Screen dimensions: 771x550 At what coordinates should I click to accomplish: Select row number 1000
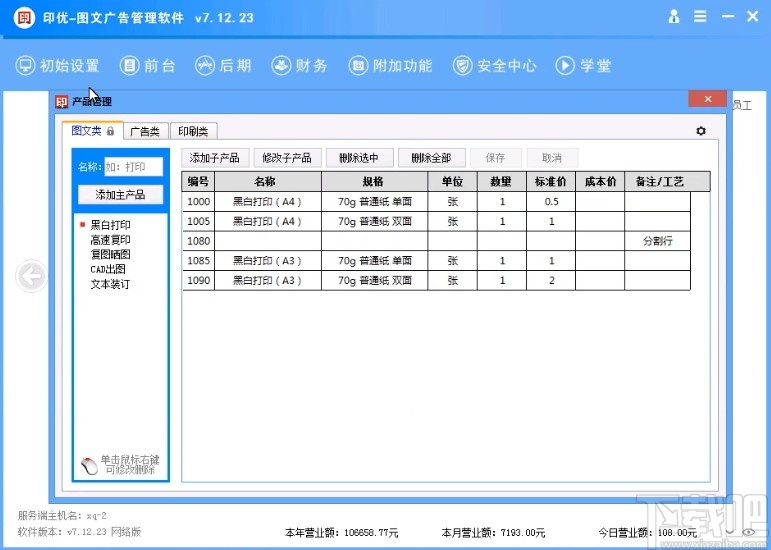pyautogui.click(x=199, y=202)
